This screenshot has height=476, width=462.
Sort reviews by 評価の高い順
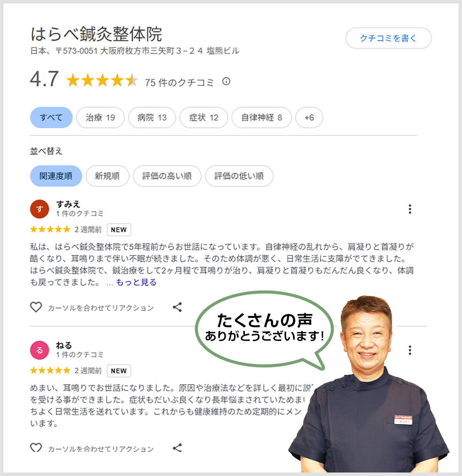coord(167,176)
